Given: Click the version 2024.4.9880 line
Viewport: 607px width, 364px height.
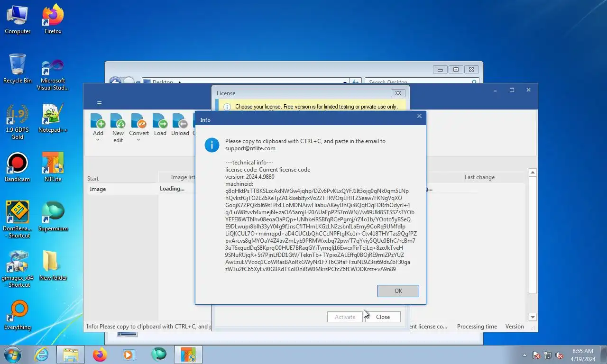Looking at the screenshot, I should (x=250, y=177).
